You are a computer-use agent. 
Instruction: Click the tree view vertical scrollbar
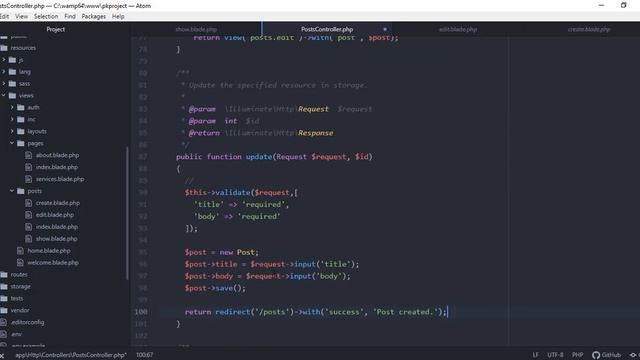127,213
